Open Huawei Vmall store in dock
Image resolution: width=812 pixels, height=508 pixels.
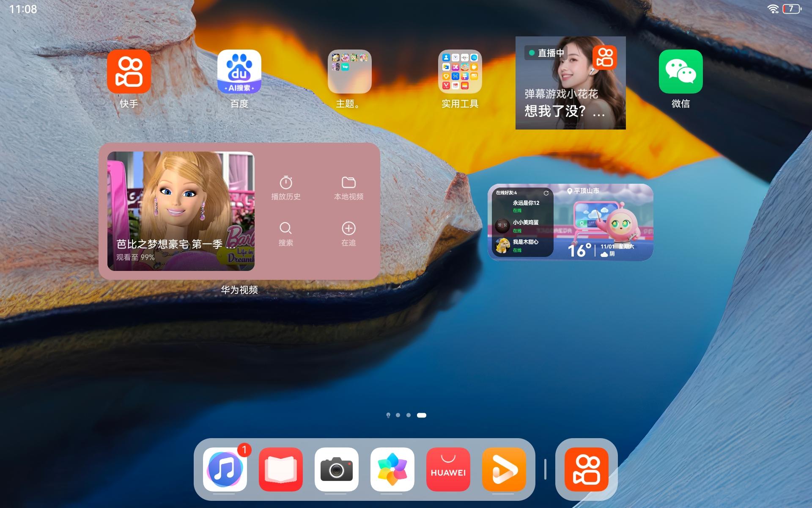[x=448, y=469]
